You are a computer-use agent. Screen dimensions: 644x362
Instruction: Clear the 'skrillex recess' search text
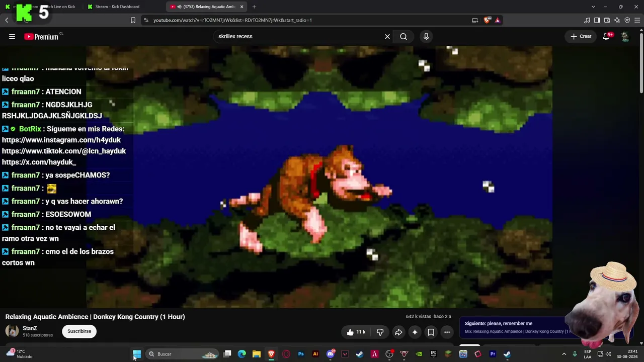pos(387,36)
